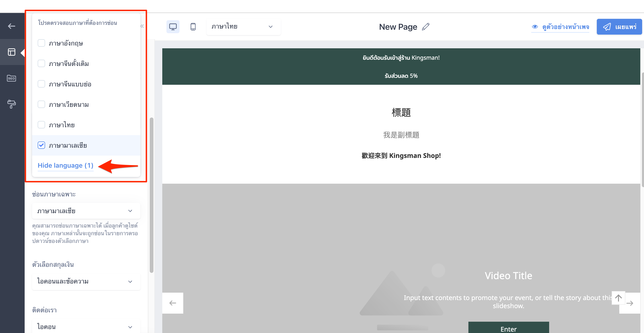Open the layout sections panel icon
644x333 pixels.
(11, 52)
